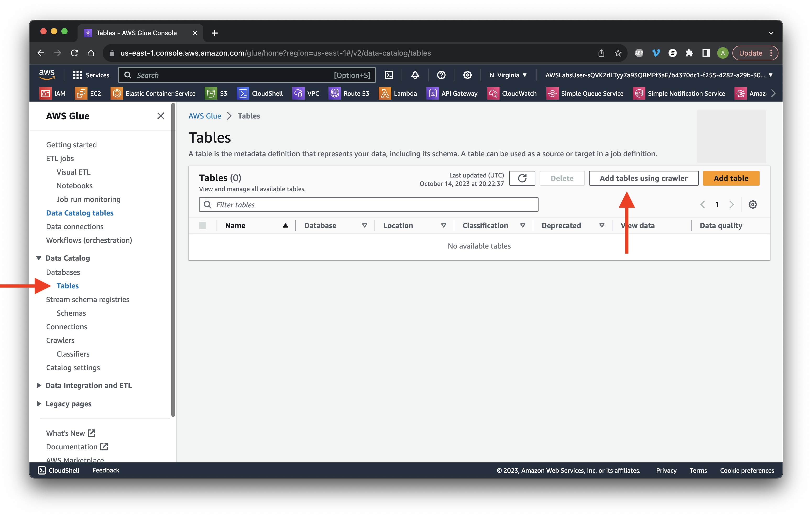Open a new browser tab
Image resolution: width=812 pixels, height=517 pixels.
pos(215,33)
